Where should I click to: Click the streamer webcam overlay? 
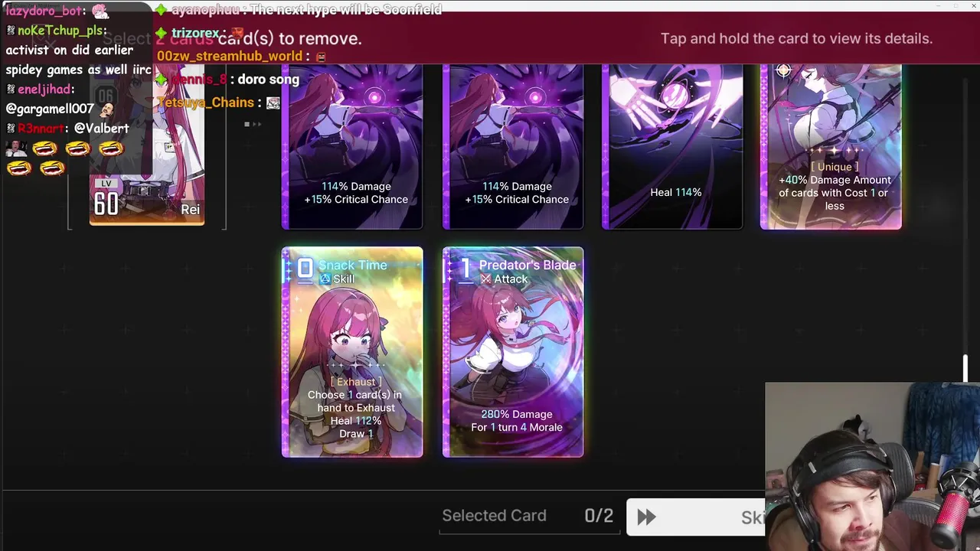(872, 467)
